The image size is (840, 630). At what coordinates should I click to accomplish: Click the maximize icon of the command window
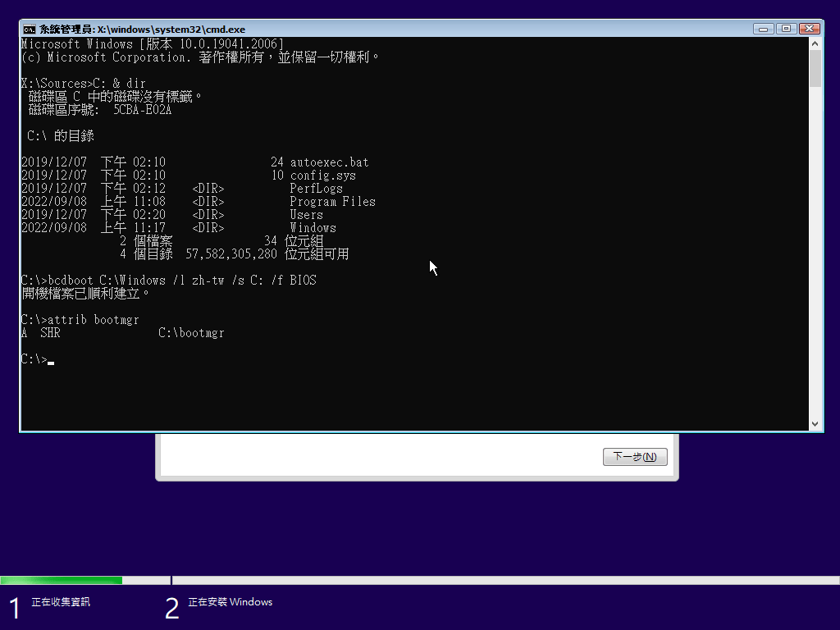click(785, 28)
